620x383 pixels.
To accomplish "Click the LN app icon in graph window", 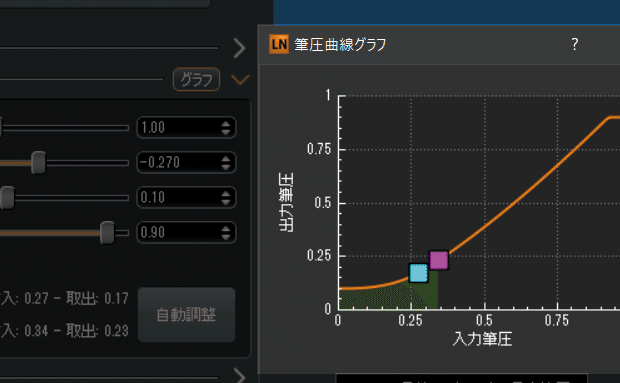I will pyautogui.click(x=279, y=44).
